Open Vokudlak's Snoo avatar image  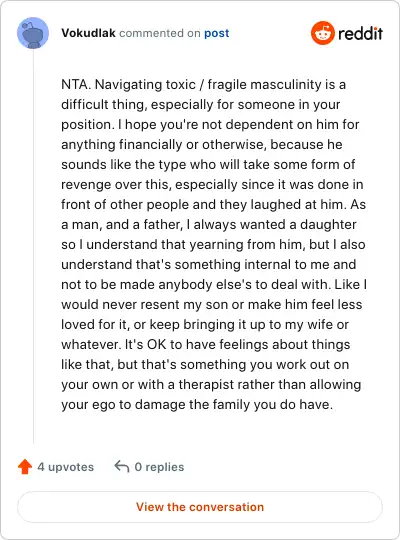(33, 33)
